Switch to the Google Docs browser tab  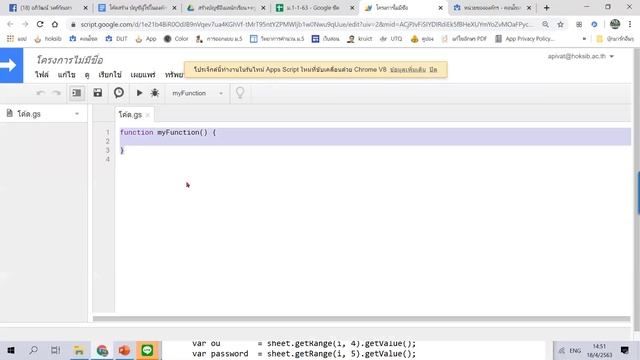(137, 8)
